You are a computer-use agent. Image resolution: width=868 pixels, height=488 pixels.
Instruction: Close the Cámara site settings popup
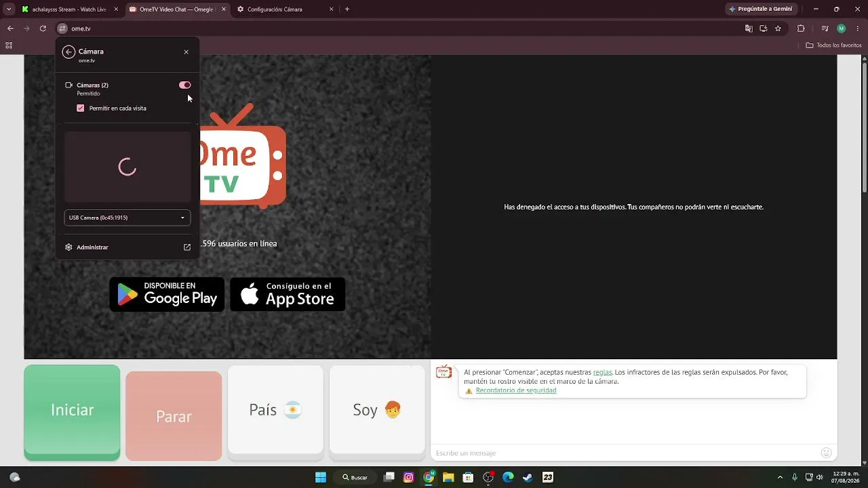pyautogui.click(x=186, y=52)
